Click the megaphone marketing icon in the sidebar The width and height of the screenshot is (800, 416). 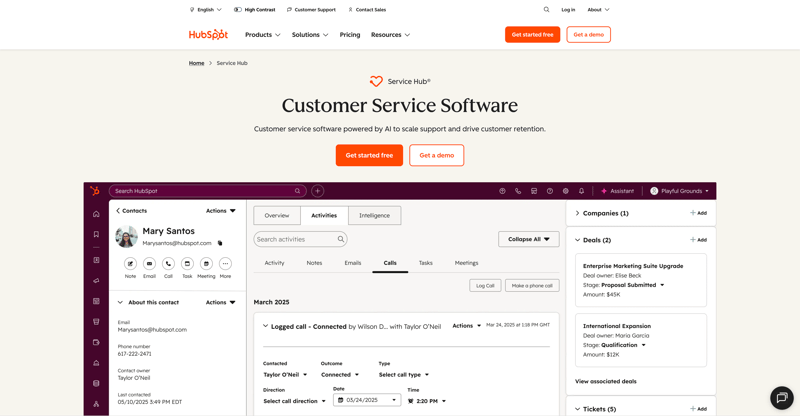[x=96, y=280]
